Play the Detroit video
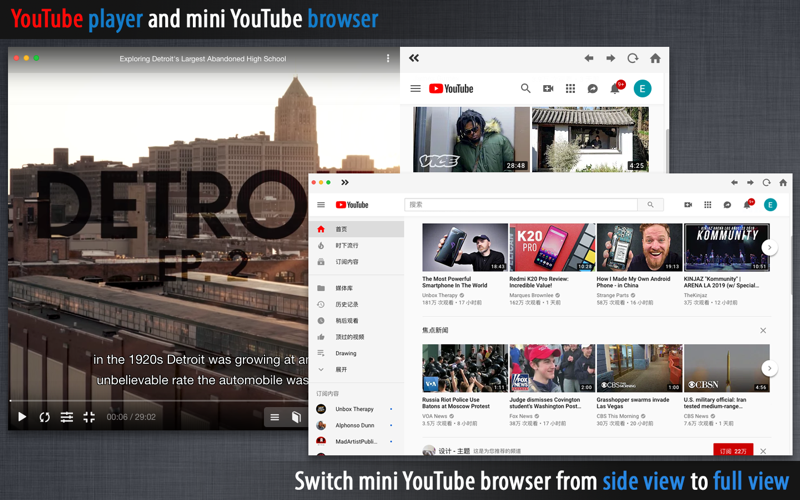This screenshot has width=800, height=500. pos(21,417)
